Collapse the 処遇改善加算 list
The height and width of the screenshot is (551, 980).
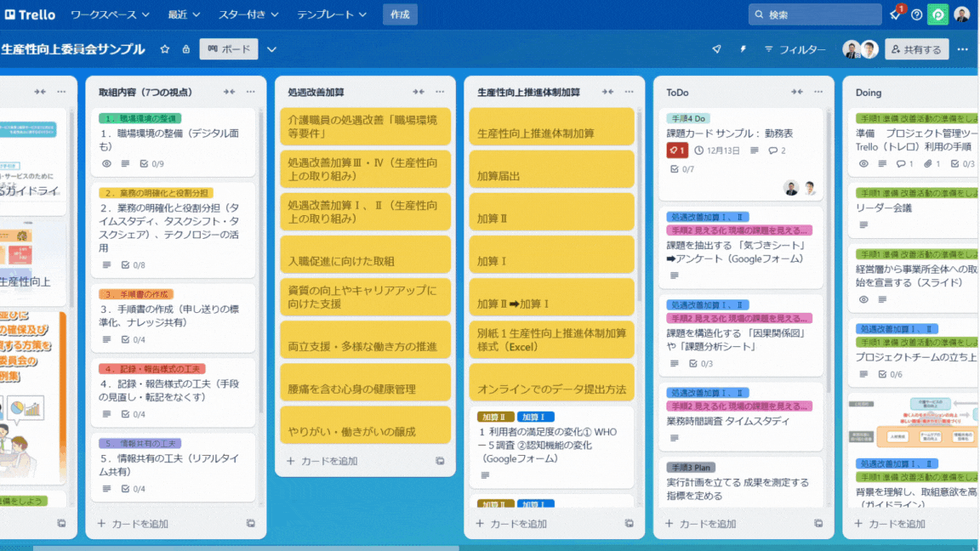coord(419,92)
